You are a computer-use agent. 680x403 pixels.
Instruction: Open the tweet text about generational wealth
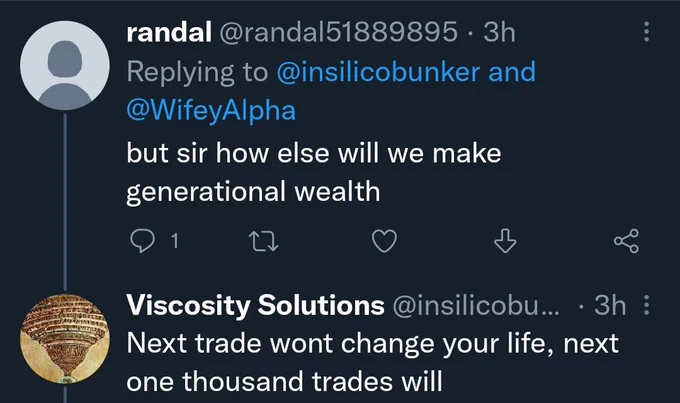(x=314, y=172)
